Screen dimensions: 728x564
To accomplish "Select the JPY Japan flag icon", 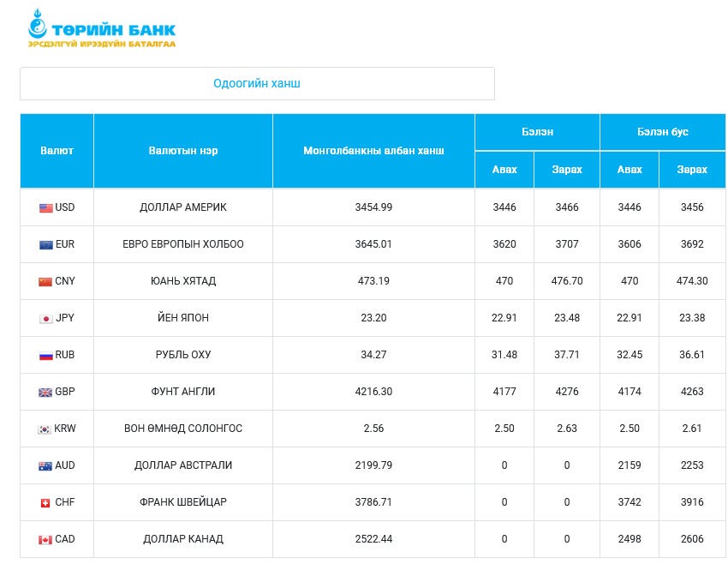I will tap(45, 318).
